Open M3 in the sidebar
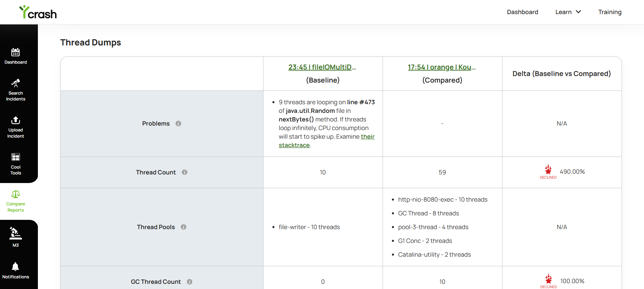The width and height of the screenshot is (644, 289). tap(15, 237)
